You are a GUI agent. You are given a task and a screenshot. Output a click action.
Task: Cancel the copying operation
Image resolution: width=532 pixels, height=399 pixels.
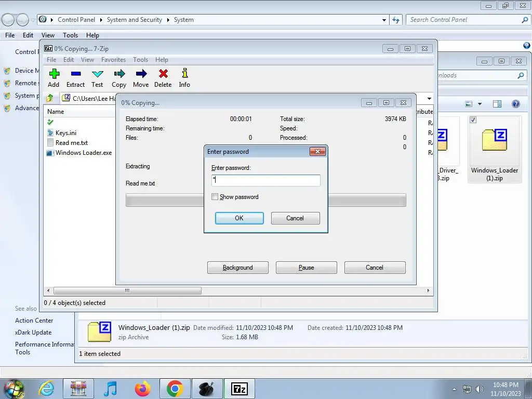point(375,268)
